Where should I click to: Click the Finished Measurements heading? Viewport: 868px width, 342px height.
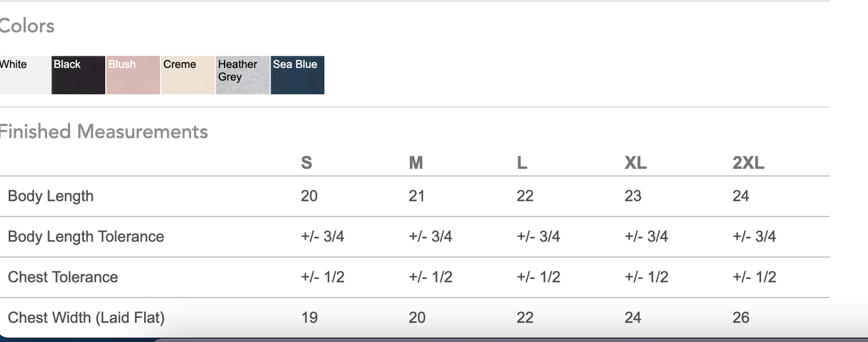pos(103,132)
